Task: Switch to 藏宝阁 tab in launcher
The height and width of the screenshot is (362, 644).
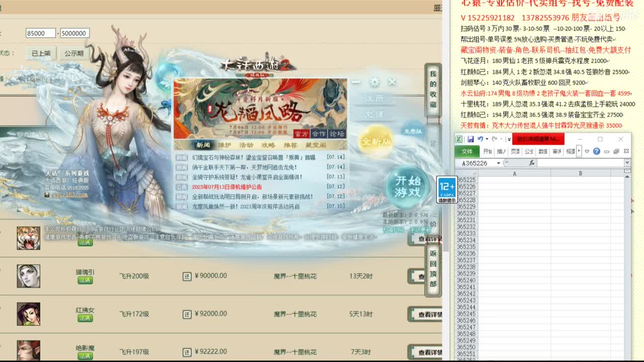Action: [x=316, y=145]
